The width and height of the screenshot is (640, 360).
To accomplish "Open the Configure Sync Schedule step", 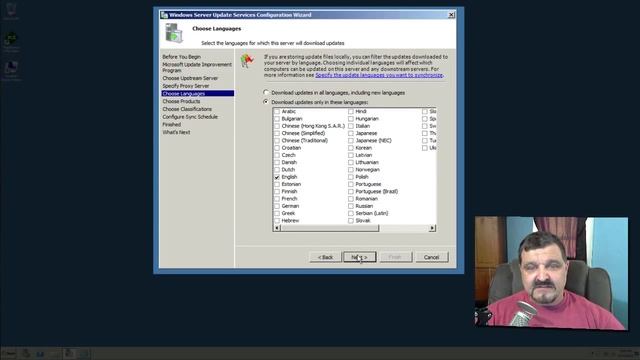I will [190, 117].
